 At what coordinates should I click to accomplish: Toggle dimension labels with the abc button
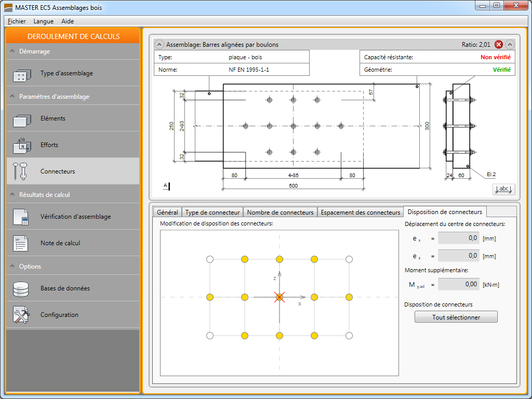tap(503, 189)
